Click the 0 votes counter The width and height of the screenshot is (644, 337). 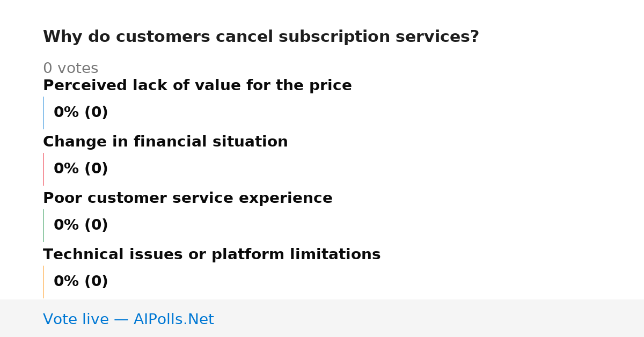pos(70,69)
